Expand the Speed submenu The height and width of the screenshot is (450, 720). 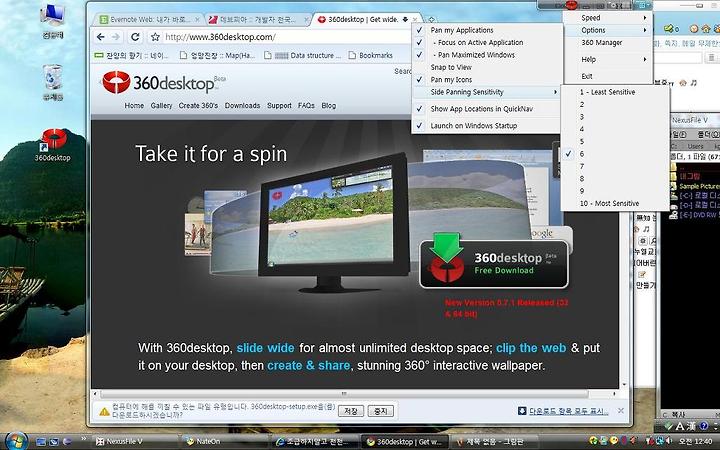click(608, 17)
